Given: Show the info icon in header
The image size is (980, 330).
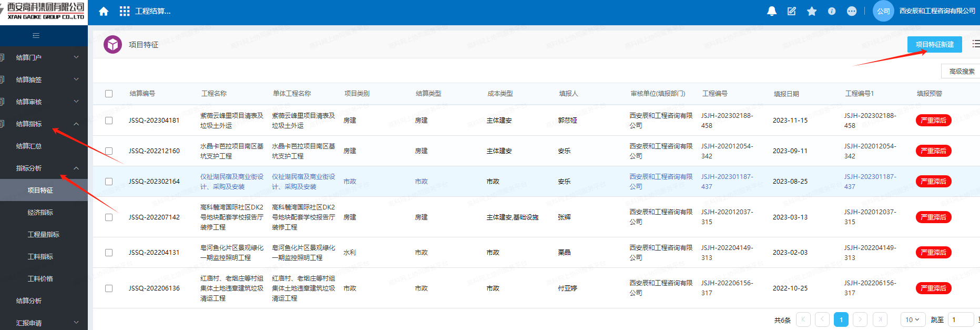Looking at the screenshot, I should tap(832, 11).
